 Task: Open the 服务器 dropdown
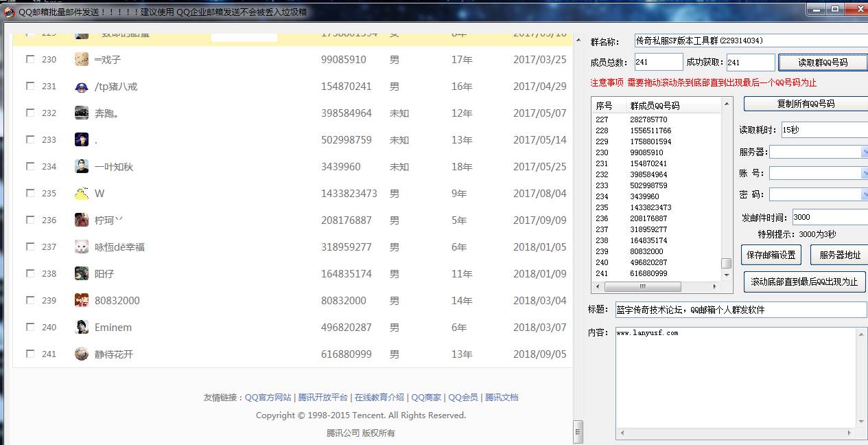864,152
